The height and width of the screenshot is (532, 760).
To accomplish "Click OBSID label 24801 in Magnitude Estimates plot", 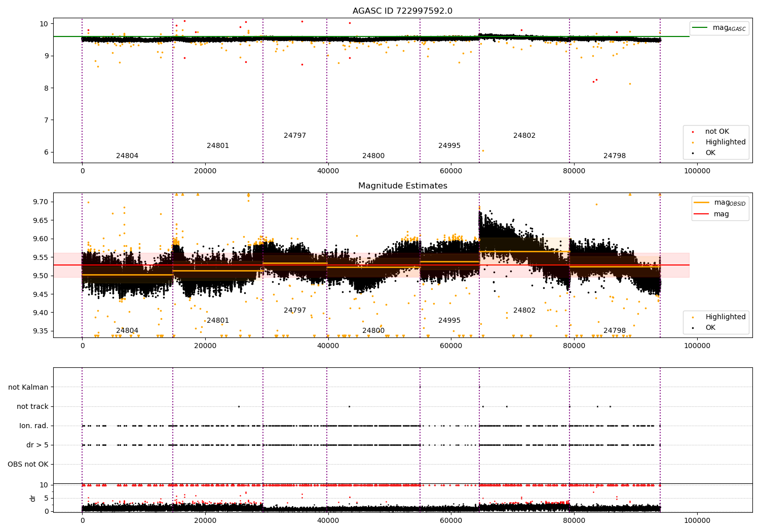I will [x=218, y=321].
